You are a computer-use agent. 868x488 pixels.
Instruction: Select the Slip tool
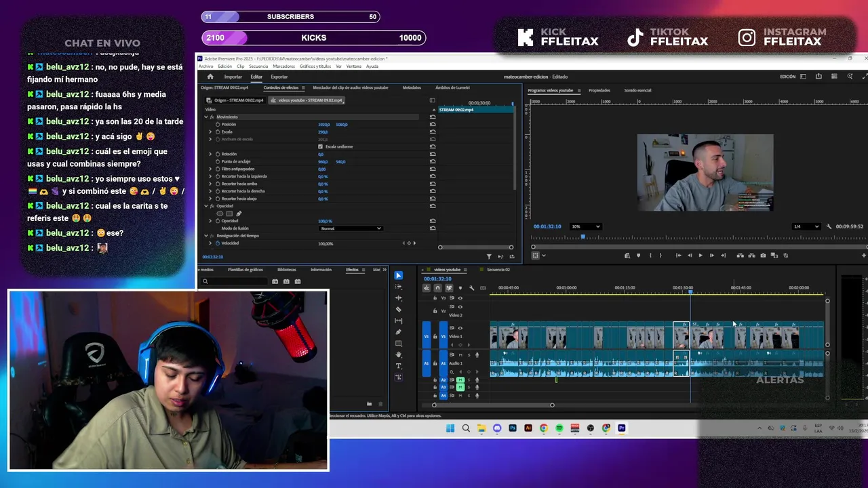click(399, 321)
